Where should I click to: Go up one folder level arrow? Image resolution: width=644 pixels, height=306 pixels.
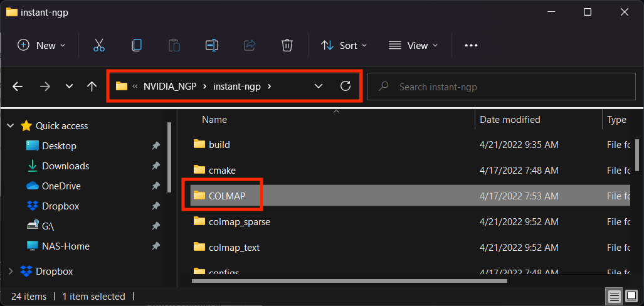(92, 87)
